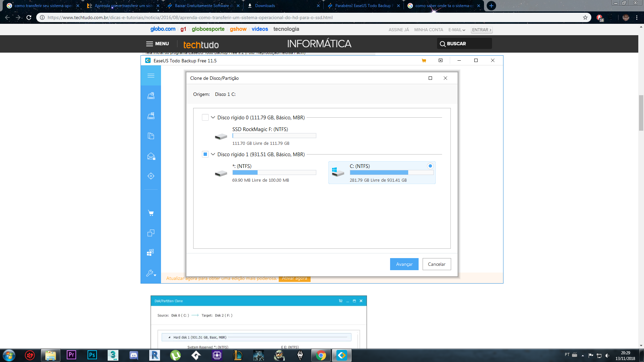644x362 pixels.
Task: Collapse the Disco rígido 0 group
Action: point(213,117)
